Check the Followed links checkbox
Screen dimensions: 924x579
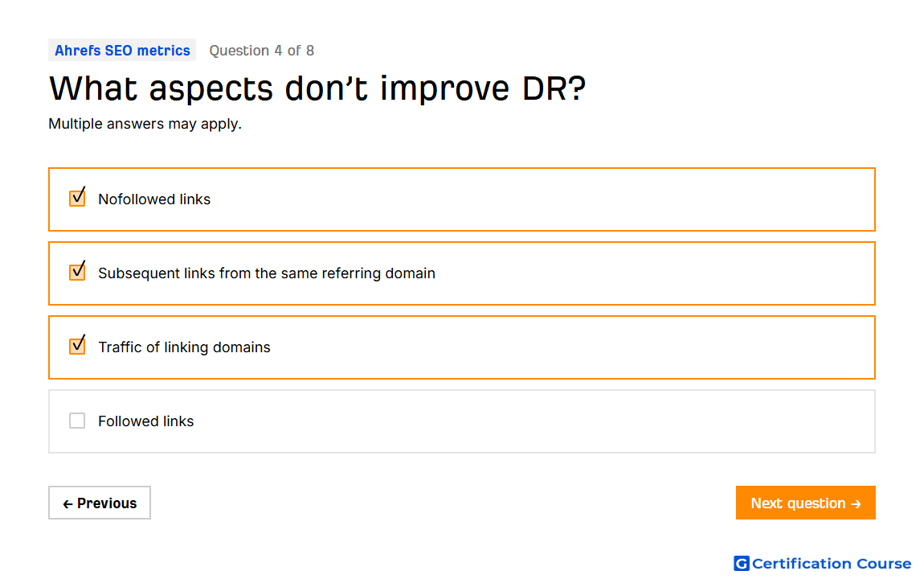[77, 421]
